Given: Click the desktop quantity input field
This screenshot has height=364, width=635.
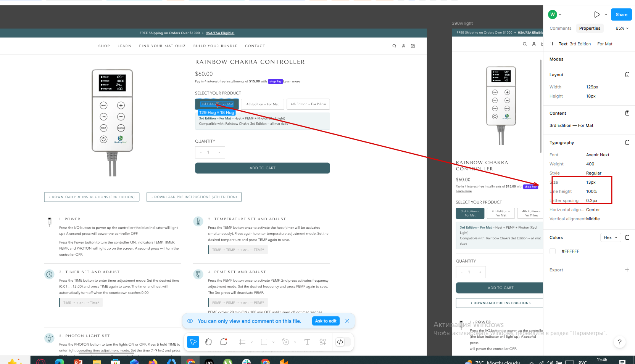Looking at the screenshot, I should [x=210, y=152].
